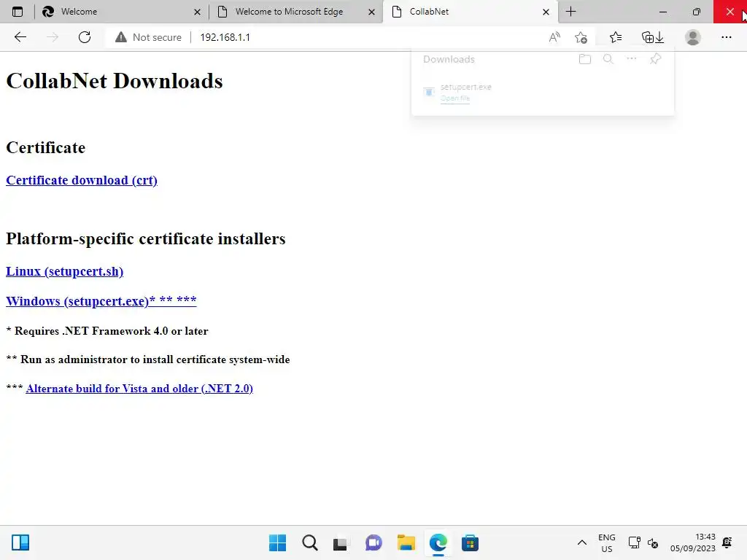Open network status in system tray
This screenshot has width=747, height=560.
click(x=634, y=542)
